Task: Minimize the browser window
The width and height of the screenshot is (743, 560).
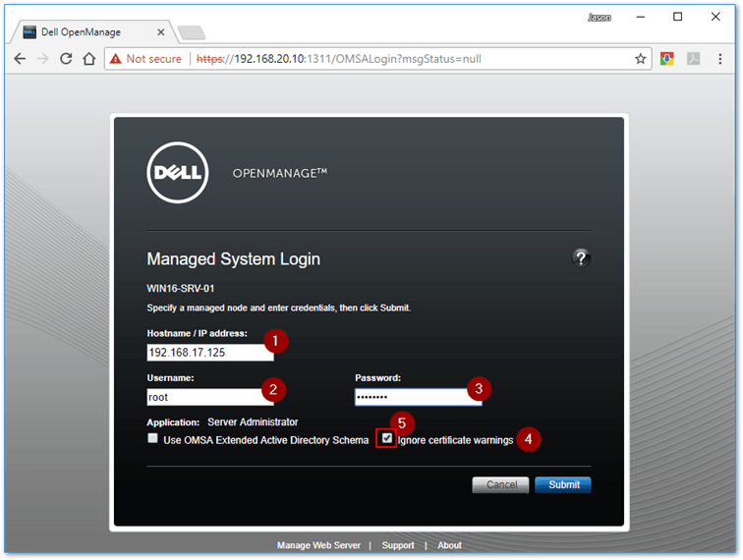Action: [x=641, y=17]
